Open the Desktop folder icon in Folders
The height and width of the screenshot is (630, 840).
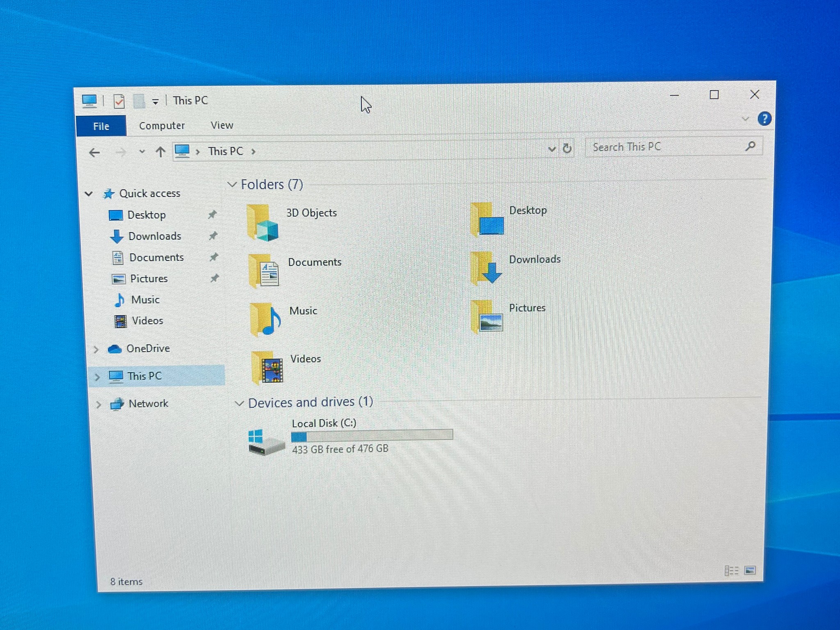pyautogui.click(x=487, y=219)
